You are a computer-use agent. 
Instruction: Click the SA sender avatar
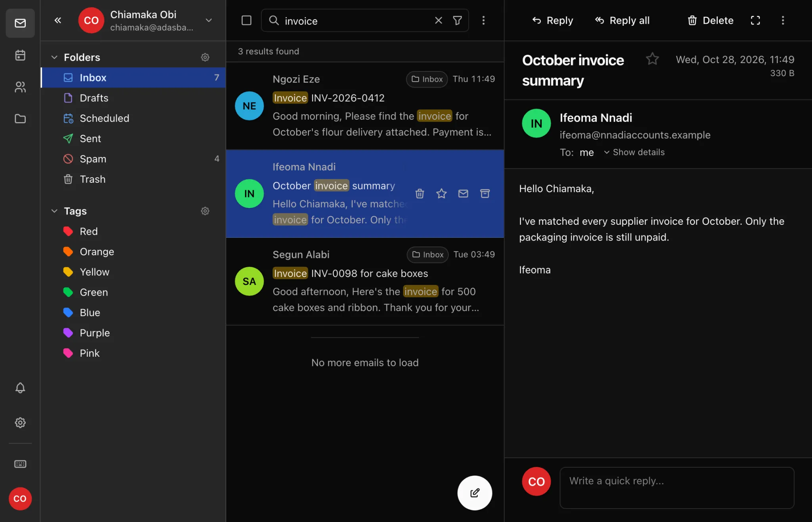249,281
